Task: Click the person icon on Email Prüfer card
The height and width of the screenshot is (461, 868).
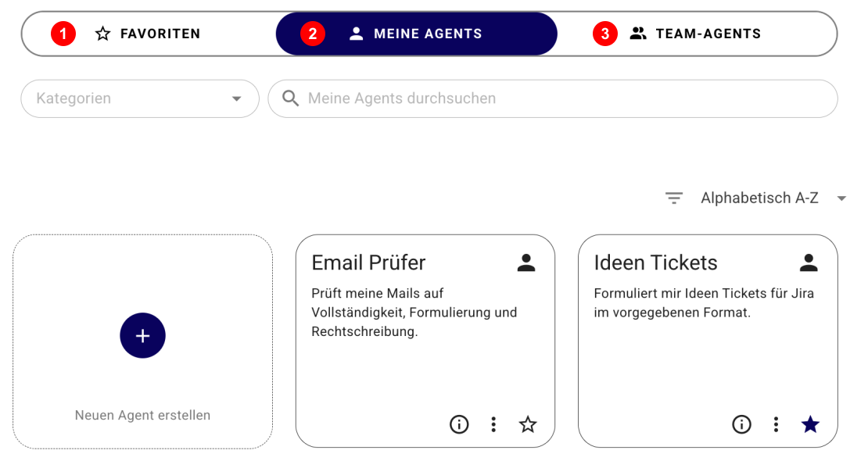Action: (x=526, y=263)
